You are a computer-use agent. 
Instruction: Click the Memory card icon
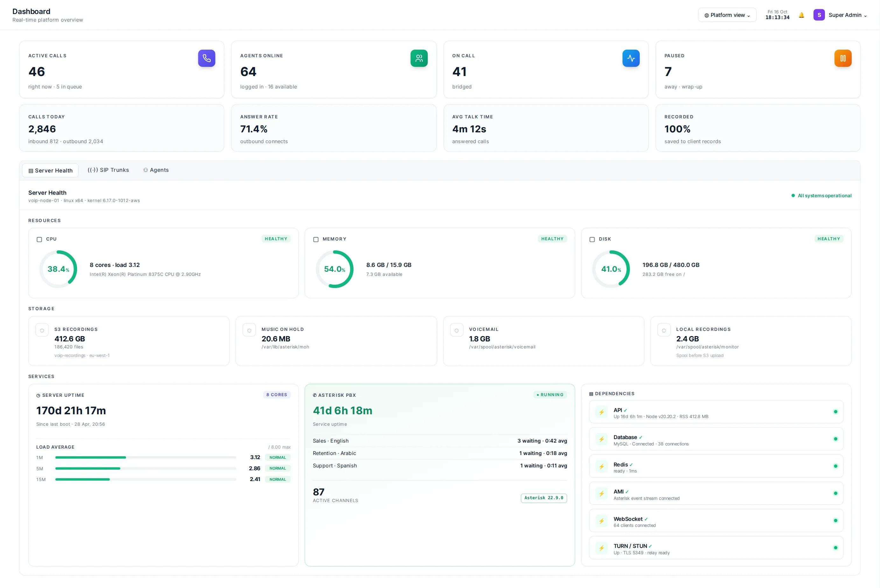click(x=316, y=239)
